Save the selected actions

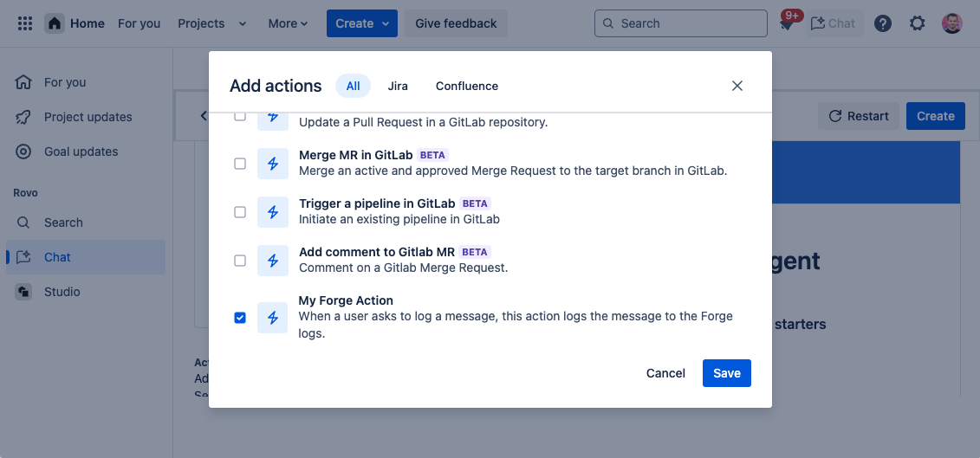tap(726, 373)
